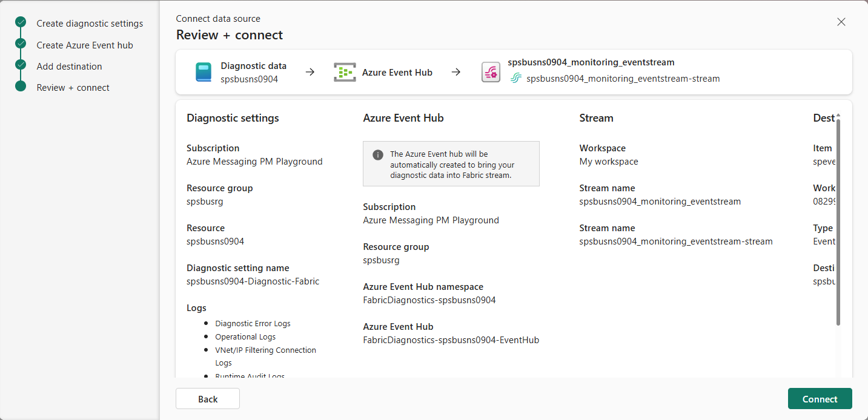This screenshot has width=868, height=420.
Task: Click 'spsbusns0904_monitoring_eventstream' value in Stream section
Action: (660, 201)
